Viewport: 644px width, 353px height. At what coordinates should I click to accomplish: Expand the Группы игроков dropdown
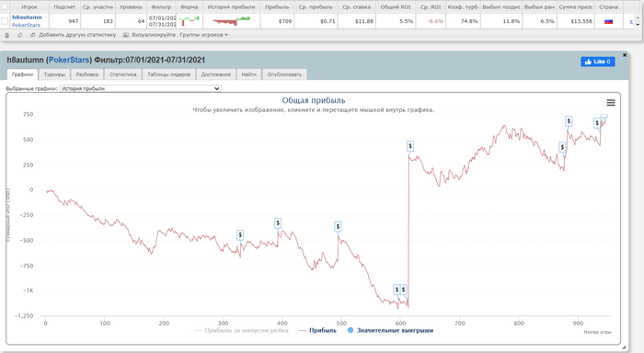click(x=203, y=35)
